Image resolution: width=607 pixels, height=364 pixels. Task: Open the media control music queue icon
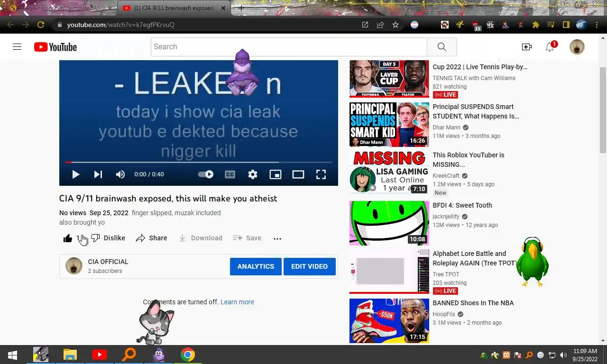pyautogui.click(x=551, y=25)
